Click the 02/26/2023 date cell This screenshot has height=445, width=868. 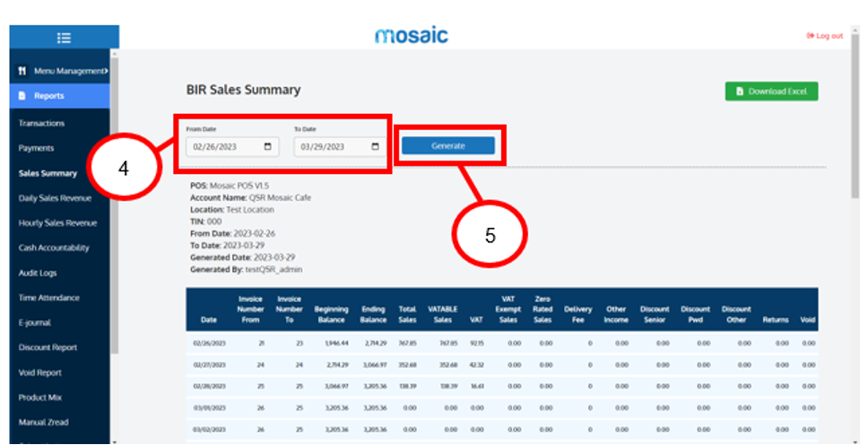pyautogui.click(x=209, y=344)
